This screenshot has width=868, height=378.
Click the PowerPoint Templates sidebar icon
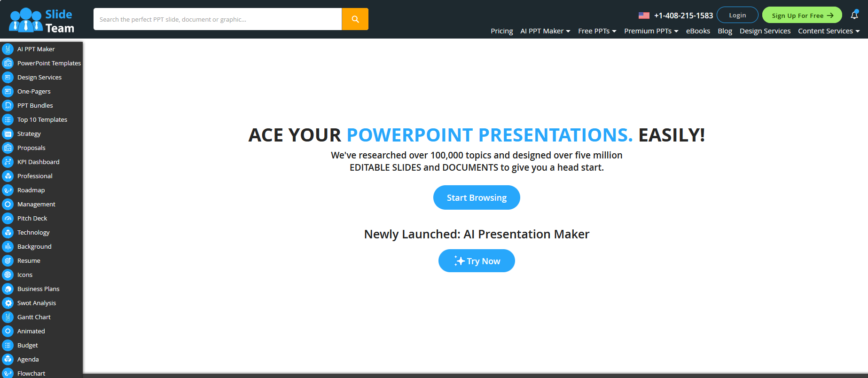(8, 63)
